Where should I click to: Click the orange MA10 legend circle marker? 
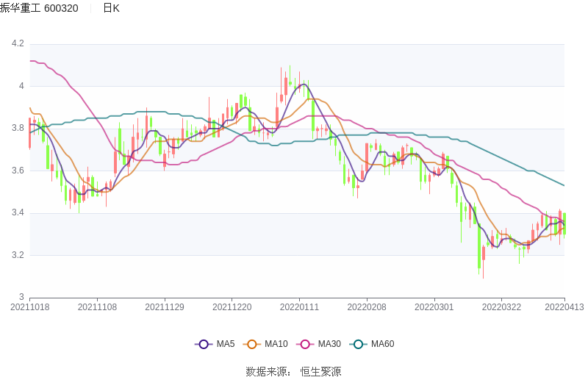click(x=252, y=344)
